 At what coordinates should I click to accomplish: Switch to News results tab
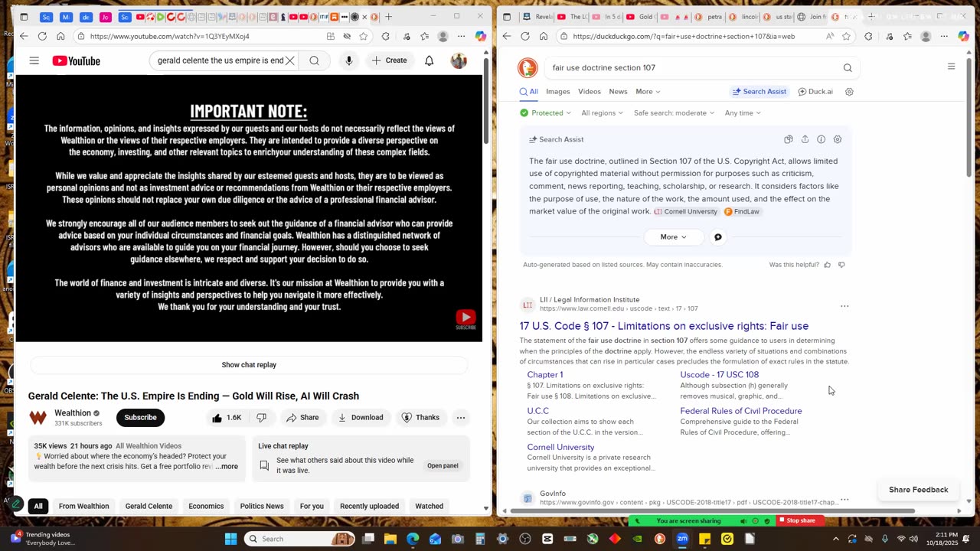click(618, 91)
